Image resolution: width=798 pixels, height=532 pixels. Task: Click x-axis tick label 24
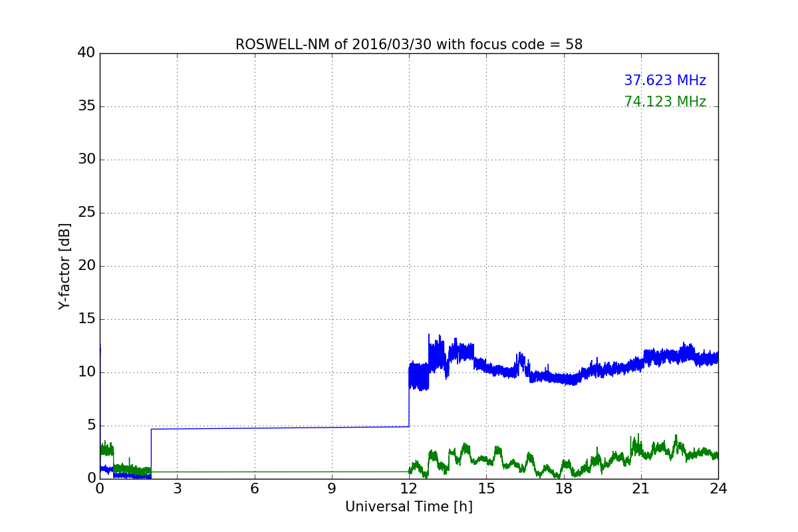pos(718,489)
